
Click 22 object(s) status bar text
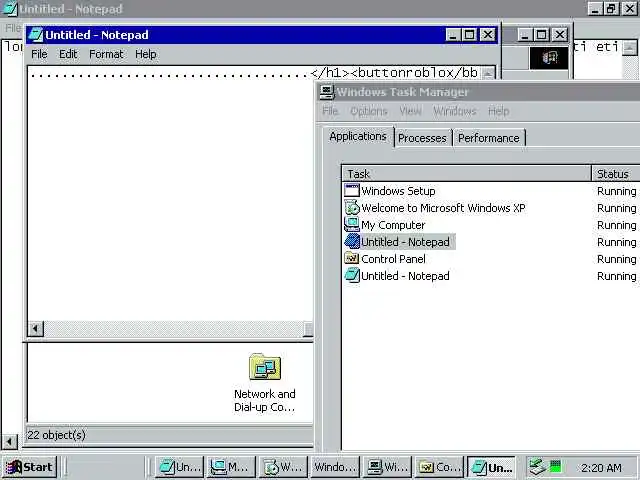pos(56,435)
